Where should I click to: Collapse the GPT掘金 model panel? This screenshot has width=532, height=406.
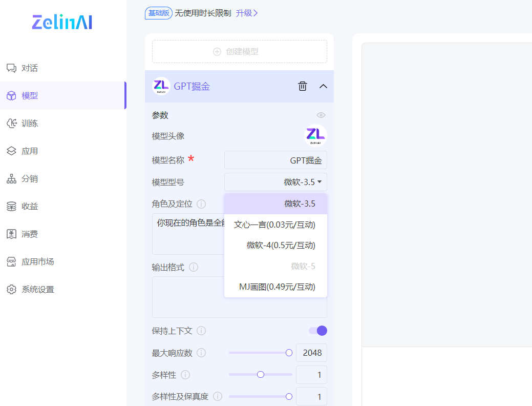pyautogui.click(x=323, y=86)
